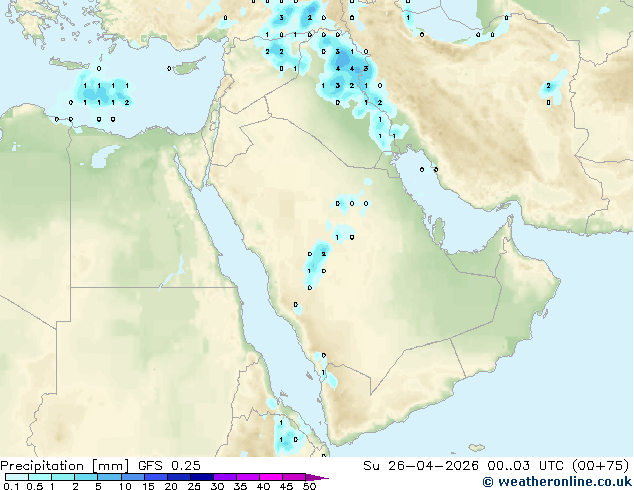Click the legend label '0.1'

(x=11, y=486)
